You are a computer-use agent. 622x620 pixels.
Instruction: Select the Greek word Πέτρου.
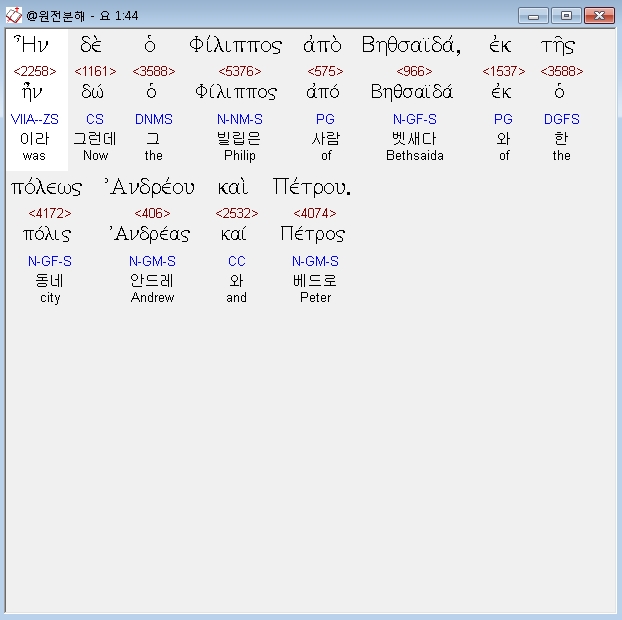tap(312, 187)
